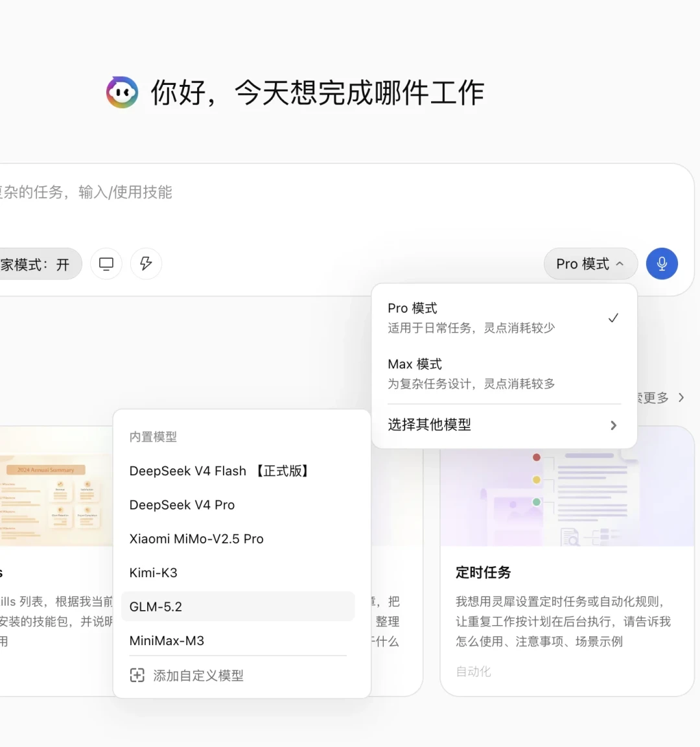Select Max 模式 option in menu
700x747 pixels.
504,373
